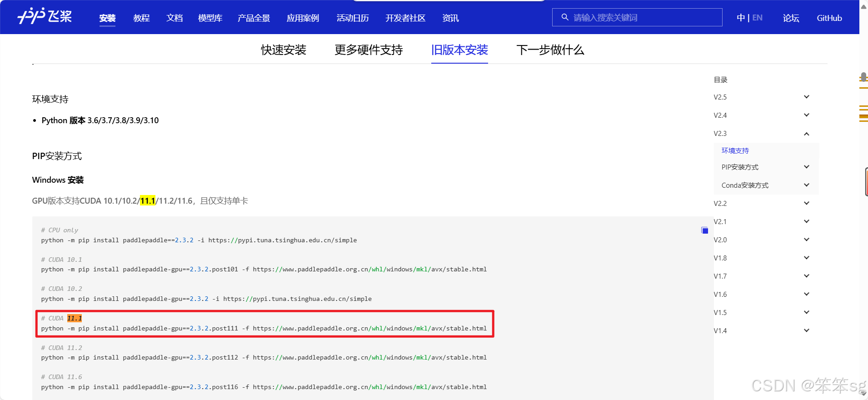868x400 pixels.
Task: Switch to the 更多硬件支持 tab
Action: click(x=369, y=50)
